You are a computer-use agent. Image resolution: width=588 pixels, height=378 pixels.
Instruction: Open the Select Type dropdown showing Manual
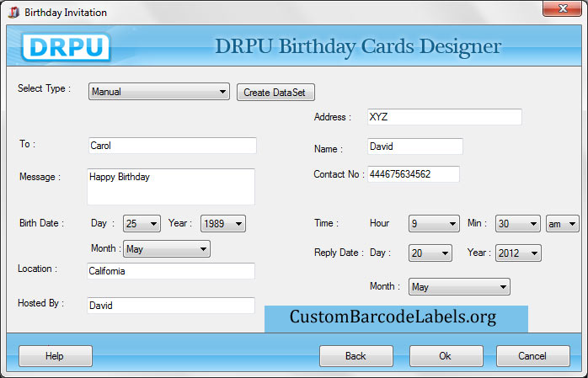coord(159,92)
